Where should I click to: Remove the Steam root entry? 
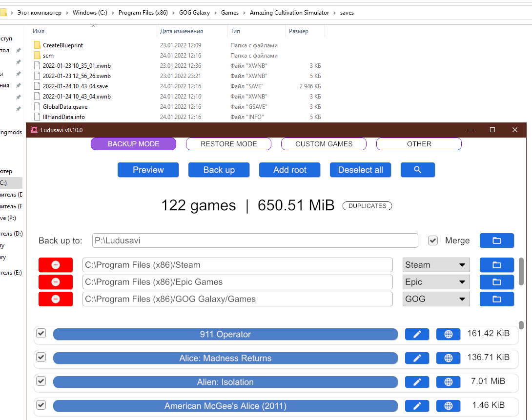56,265
